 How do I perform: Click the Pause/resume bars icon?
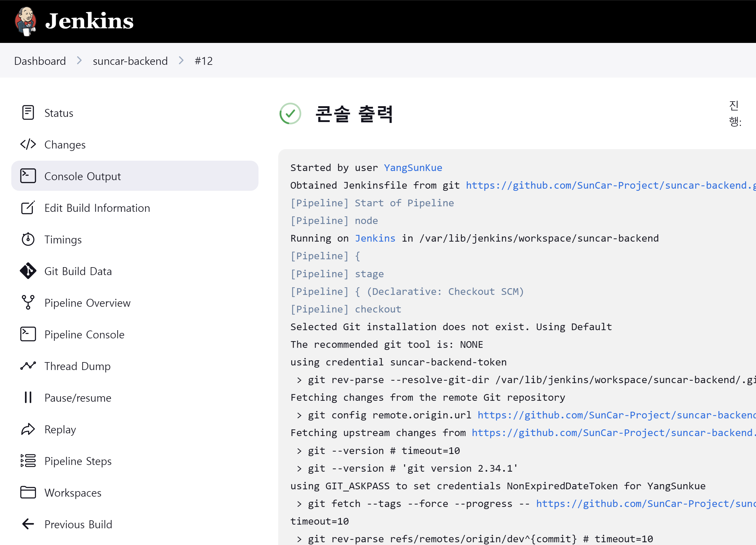pos(28,398)
